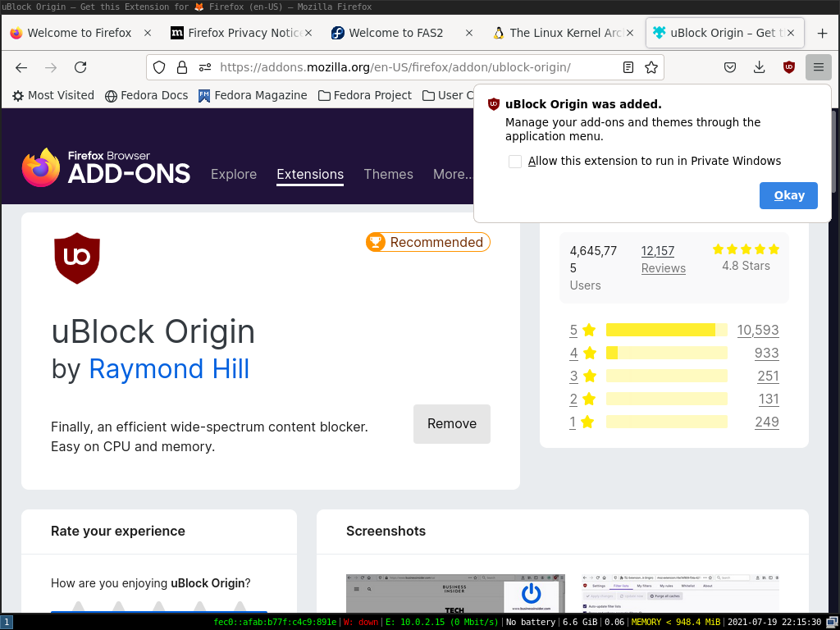This screenshot has height=630, width=840.
Task: Click the 4.8 Stars rating display
Action: pos(746,258)
